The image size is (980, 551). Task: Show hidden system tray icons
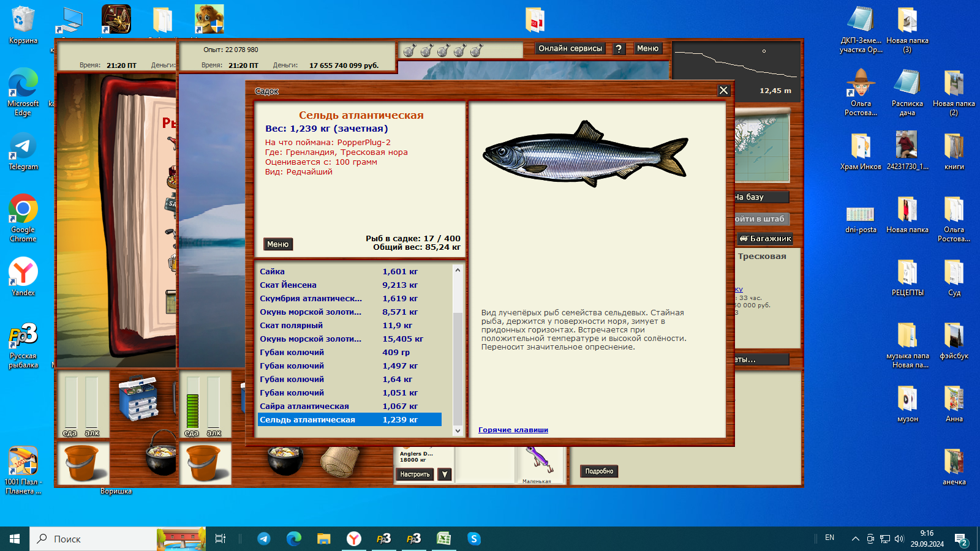click(855, 539)
